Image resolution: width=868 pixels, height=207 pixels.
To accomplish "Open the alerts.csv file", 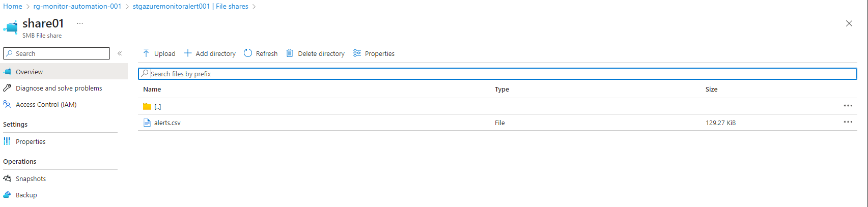I will pos(167,123).
